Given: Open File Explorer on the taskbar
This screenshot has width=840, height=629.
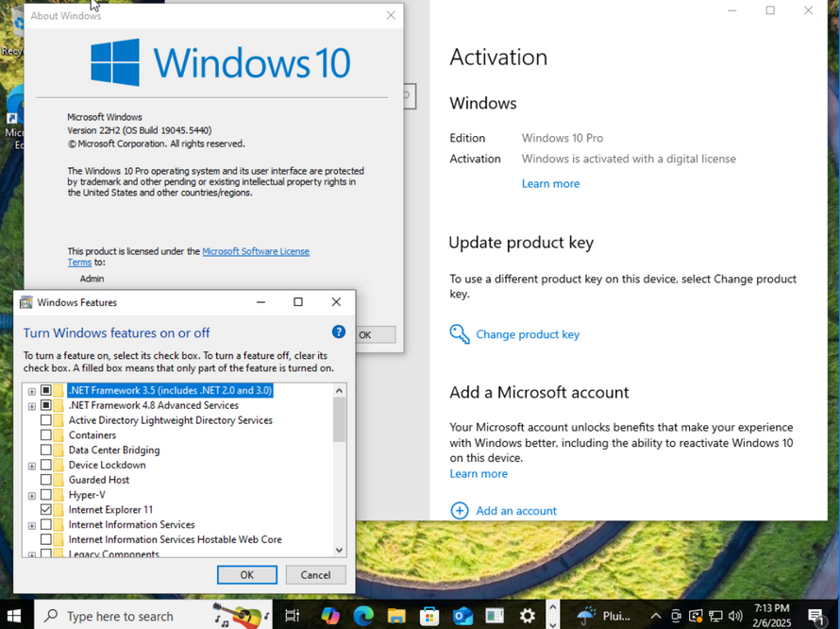Looking at the screenshot, I should click(x=396, y=616).
